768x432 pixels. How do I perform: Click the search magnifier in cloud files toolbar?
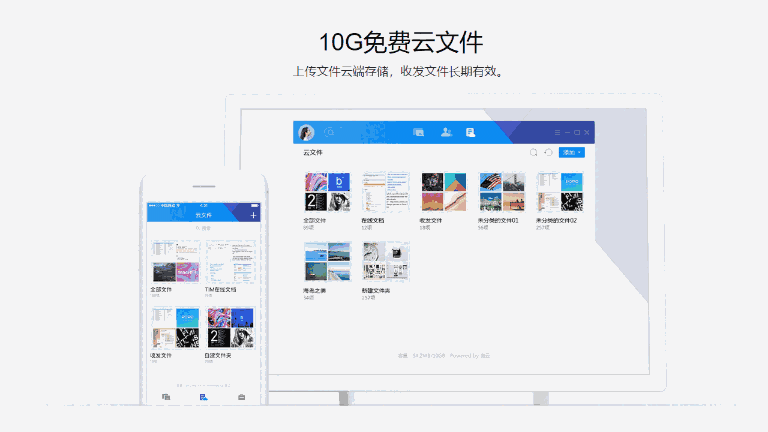[x=533, y=152]
